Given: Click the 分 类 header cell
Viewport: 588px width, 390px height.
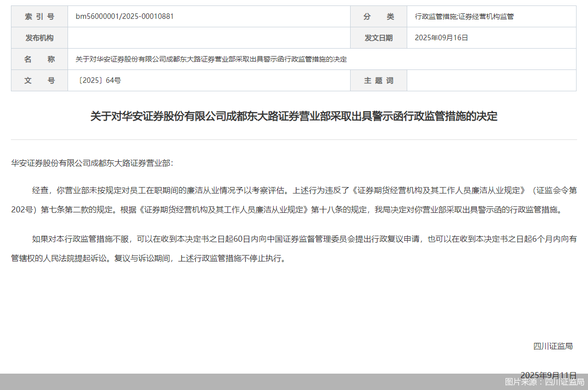Looking at the screenshot, I should [378, 16].
